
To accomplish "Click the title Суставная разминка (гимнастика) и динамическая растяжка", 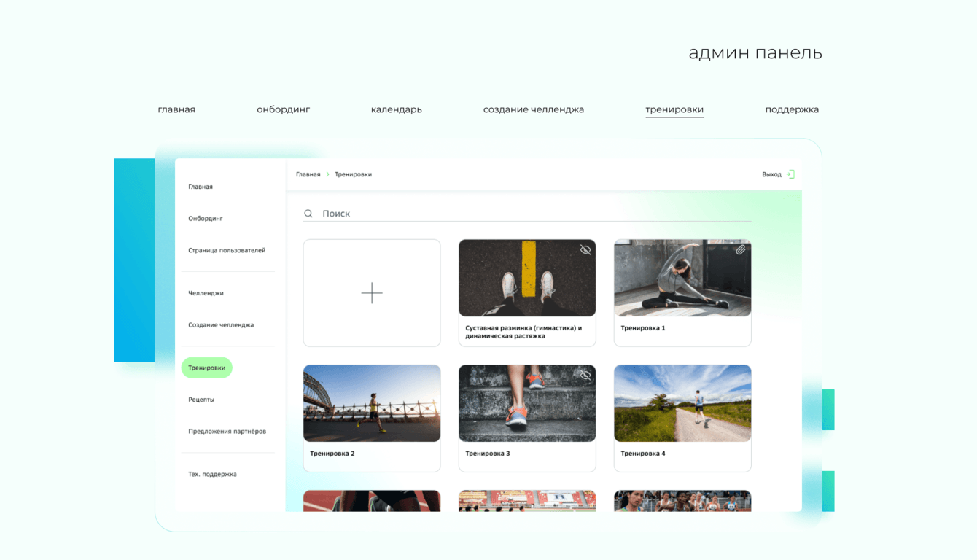I will point(523,332).
